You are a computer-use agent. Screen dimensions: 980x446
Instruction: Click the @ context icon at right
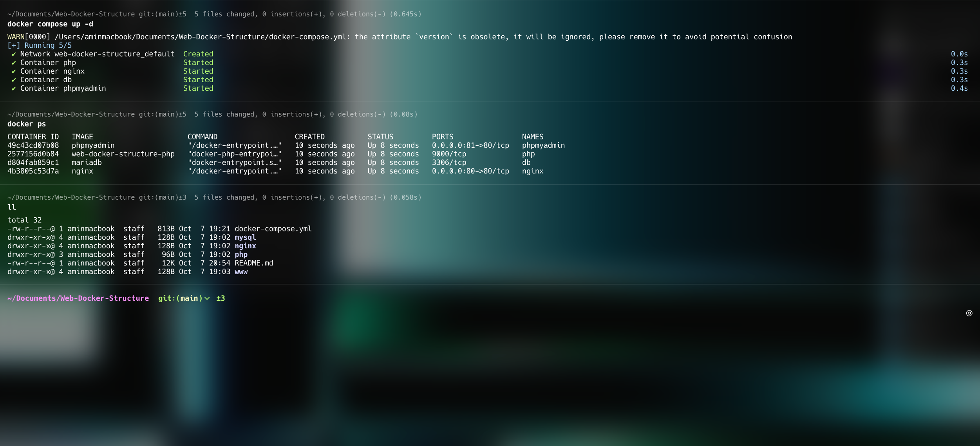pyautogui.click(x=969, y=313)
